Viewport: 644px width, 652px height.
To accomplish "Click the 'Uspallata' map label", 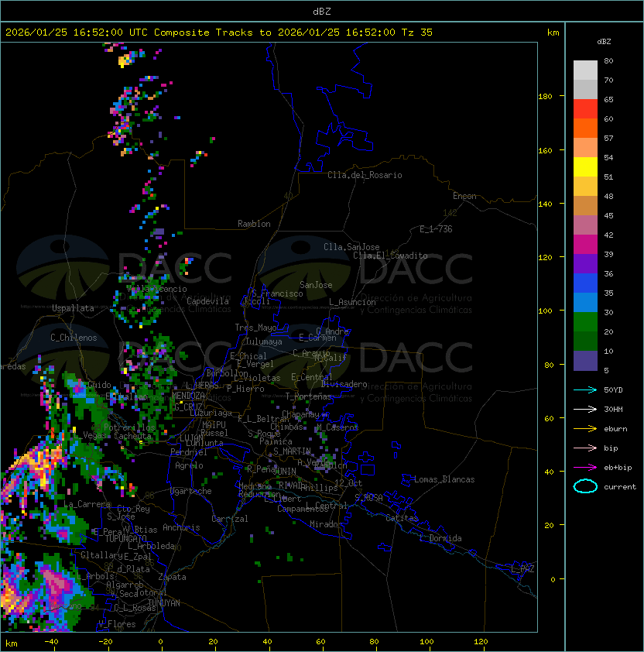I will [74, 308].
